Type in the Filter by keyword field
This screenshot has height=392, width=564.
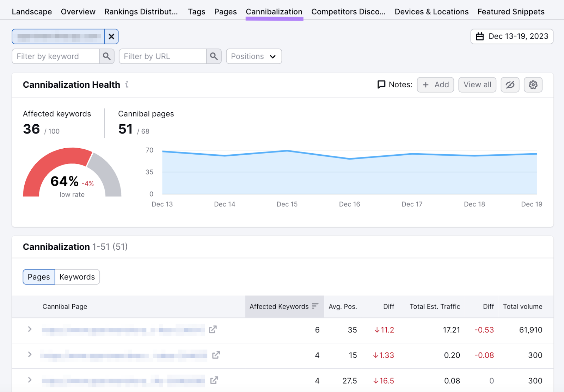56,56
